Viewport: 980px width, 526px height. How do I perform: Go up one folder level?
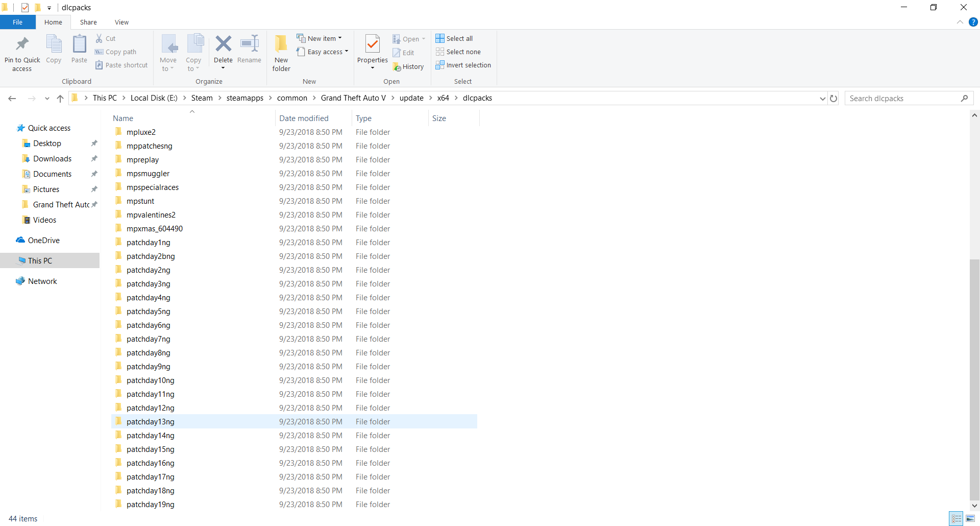point(60,99)
